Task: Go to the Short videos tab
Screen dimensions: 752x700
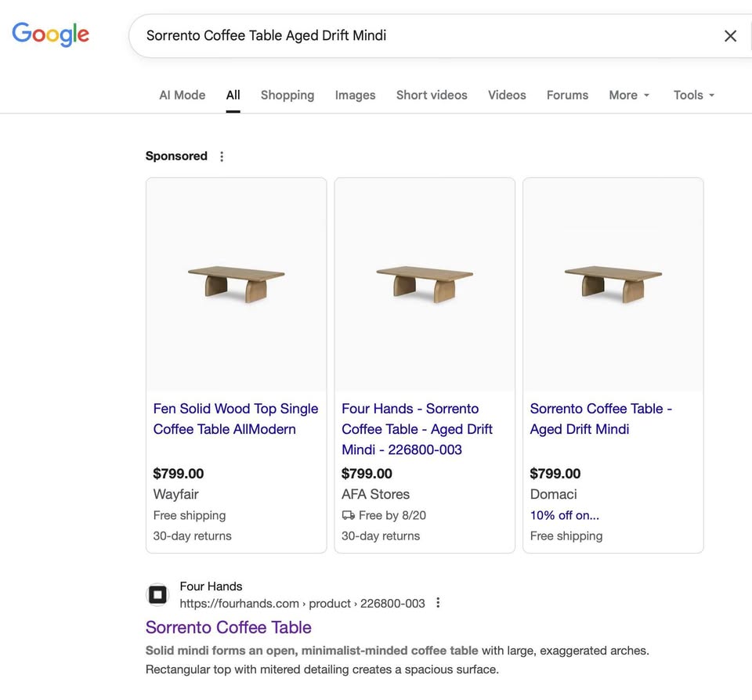Action: tap(432, 95)
